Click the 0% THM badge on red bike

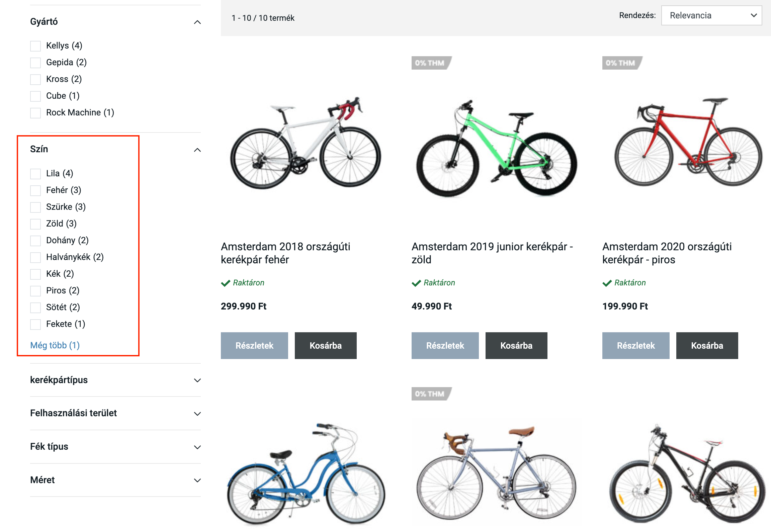coord(621,63)
